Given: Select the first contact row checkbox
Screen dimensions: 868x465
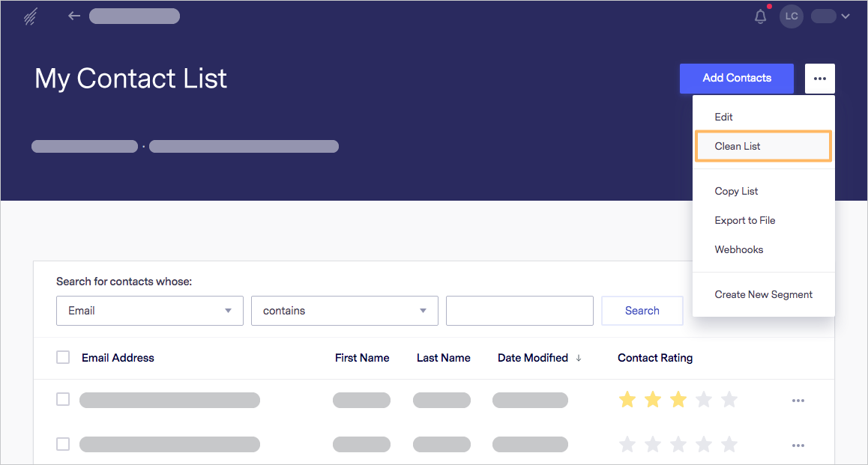Looking at the screenshot, I should (63, 399).
